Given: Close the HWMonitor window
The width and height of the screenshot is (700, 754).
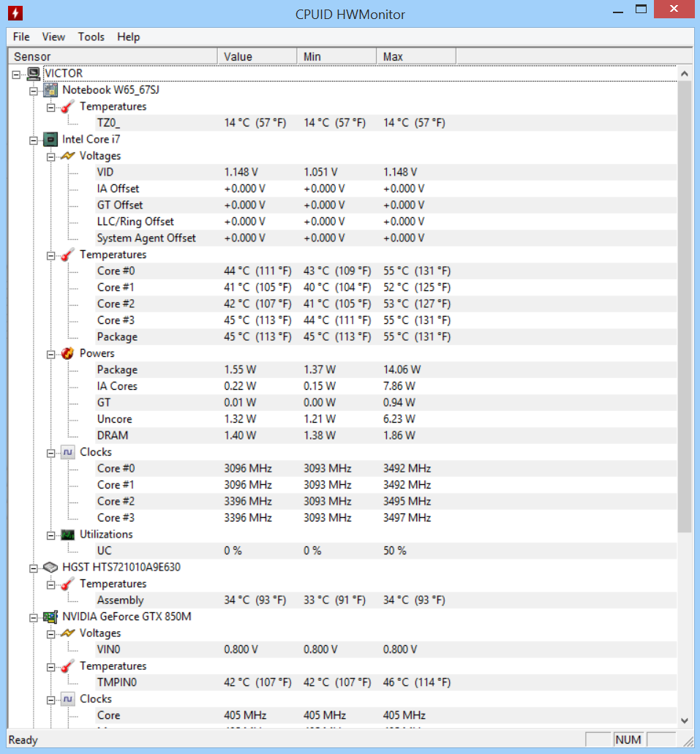Looking at the screenshot, I should click(674, 9).
